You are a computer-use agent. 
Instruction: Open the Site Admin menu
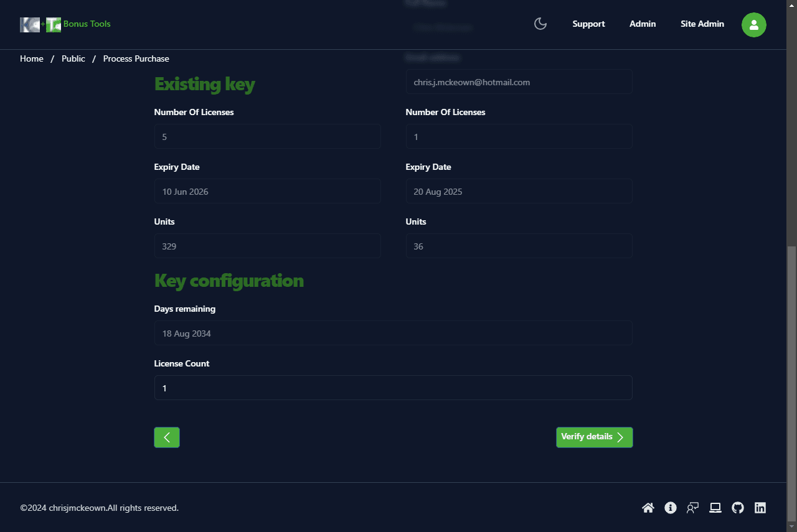tap(702, 24)
